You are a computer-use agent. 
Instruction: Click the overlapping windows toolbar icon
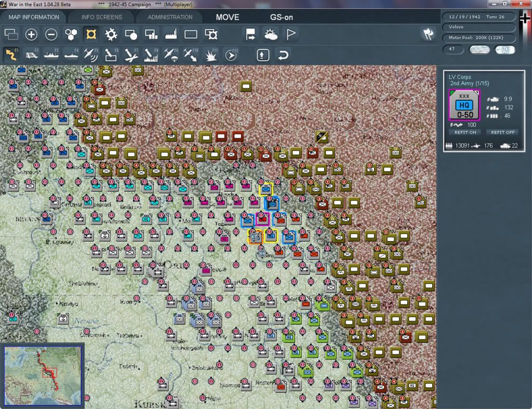coord(11,34)
